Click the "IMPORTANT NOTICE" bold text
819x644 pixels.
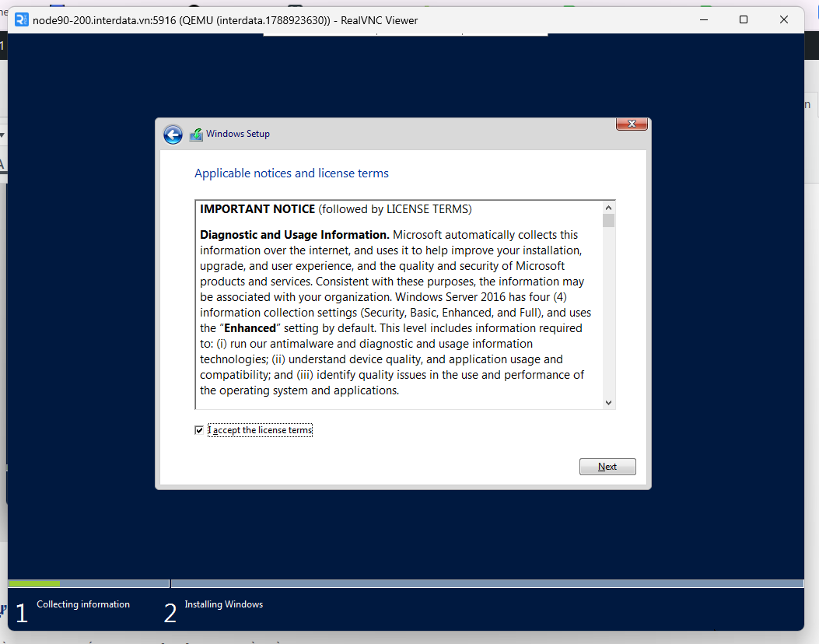click(x=257, y=209)
